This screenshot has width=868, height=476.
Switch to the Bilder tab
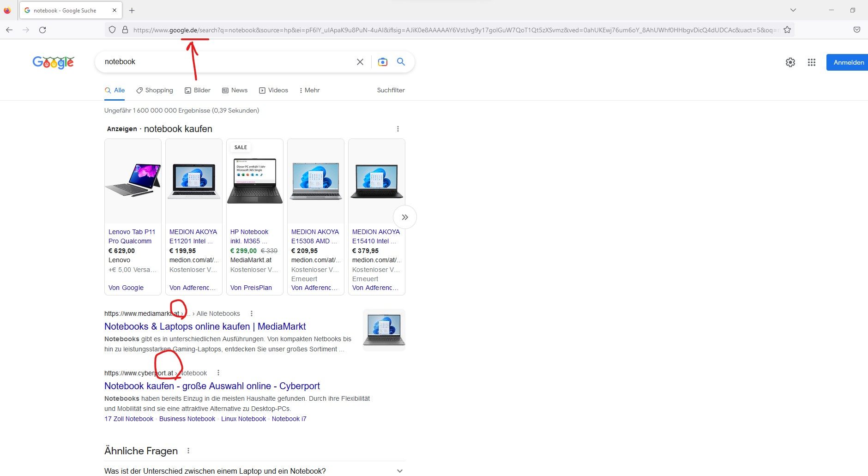click(x=198, y=90)
